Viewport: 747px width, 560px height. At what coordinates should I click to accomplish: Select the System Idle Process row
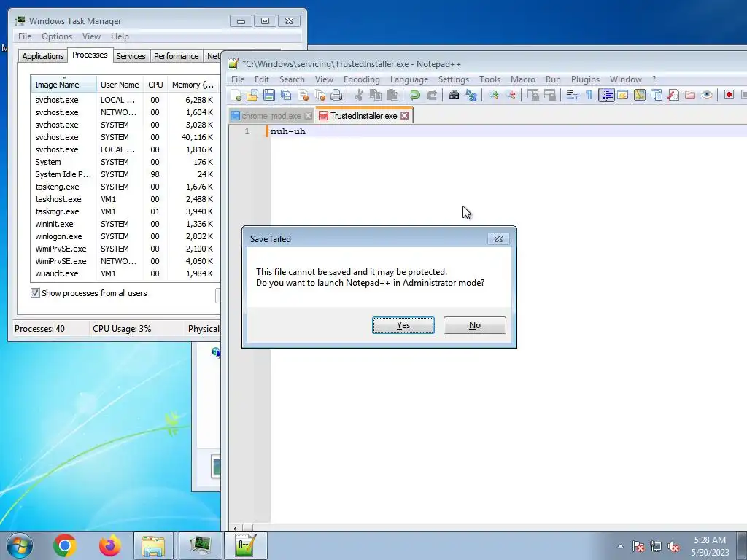coord(124,174)
